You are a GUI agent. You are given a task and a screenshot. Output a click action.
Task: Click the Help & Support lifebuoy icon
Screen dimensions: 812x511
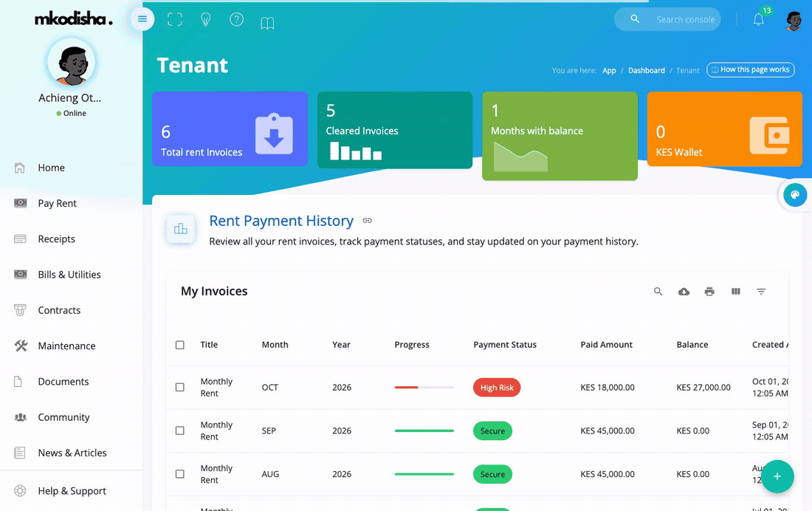(x=20, y=491)
